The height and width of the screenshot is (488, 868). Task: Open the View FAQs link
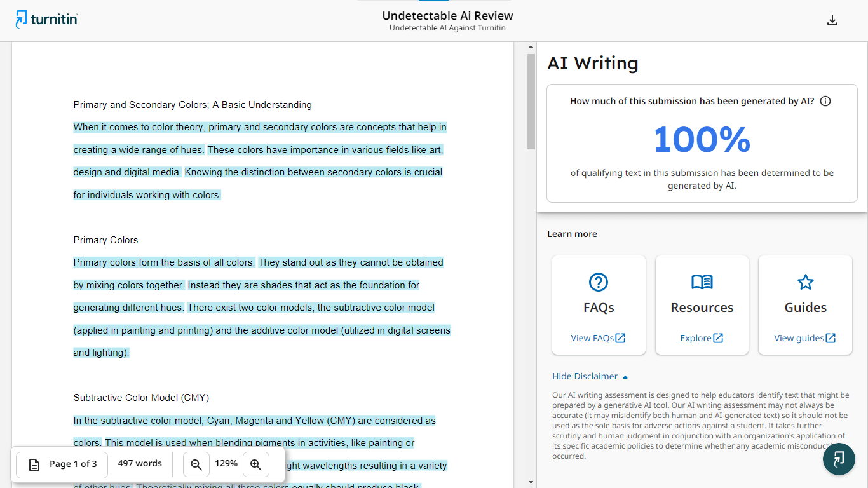pyautogui.click(x=598, y=338)
